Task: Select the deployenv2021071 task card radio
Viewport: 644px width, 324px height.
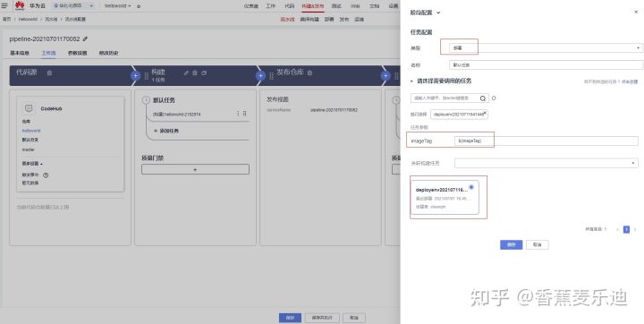Action: (x=471, y=187)
